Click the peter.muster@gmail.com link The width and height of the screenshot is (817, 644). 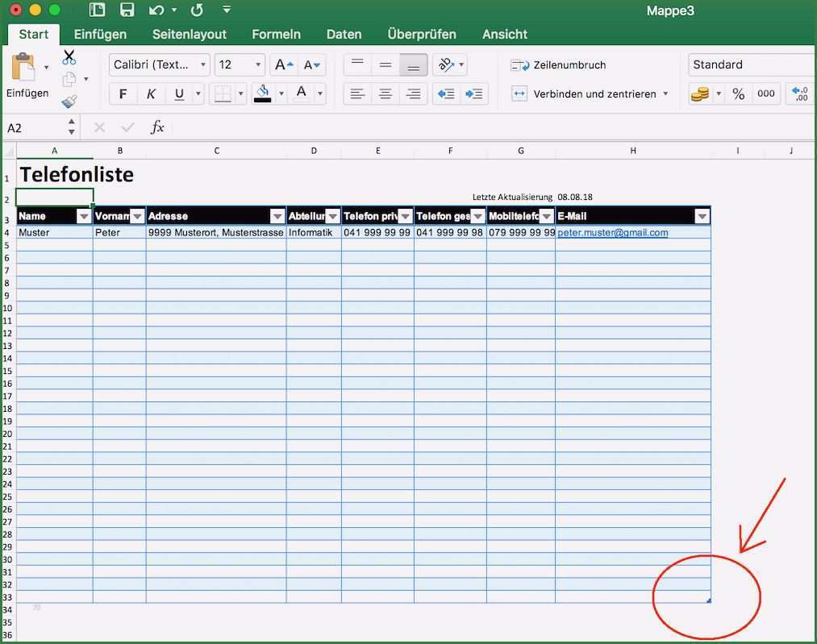pos(613,233)
